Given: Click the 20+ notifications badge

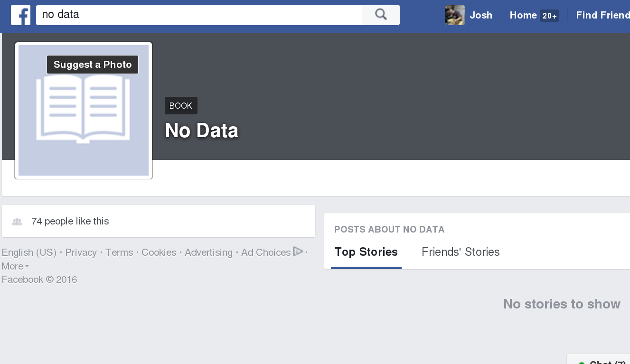Looking at the screenshot, I should point(550,16).
